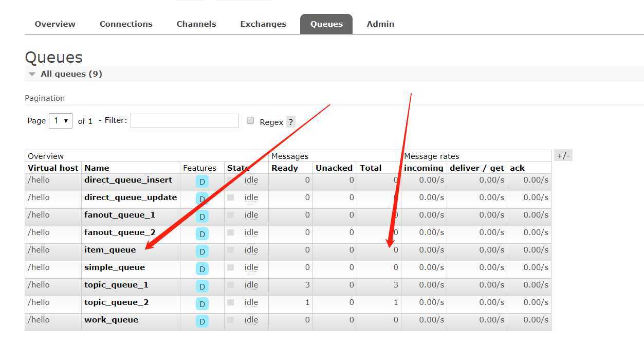
Task: Click the D feature badge for item_queue
Action: click(202, 252)
